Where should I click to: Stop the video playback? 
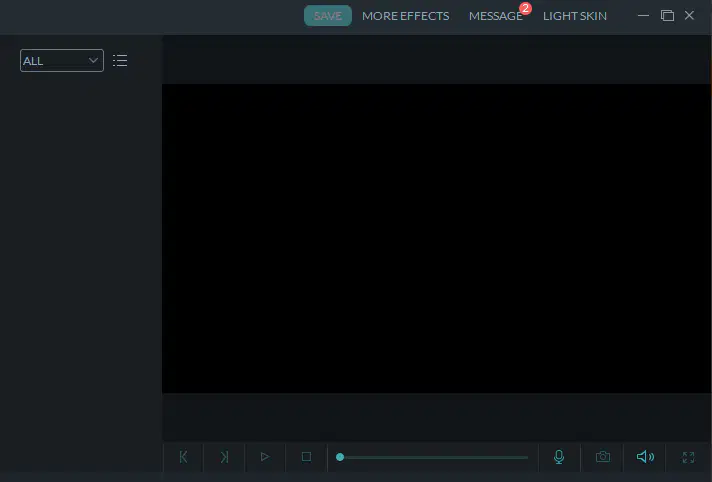(307, 457)
